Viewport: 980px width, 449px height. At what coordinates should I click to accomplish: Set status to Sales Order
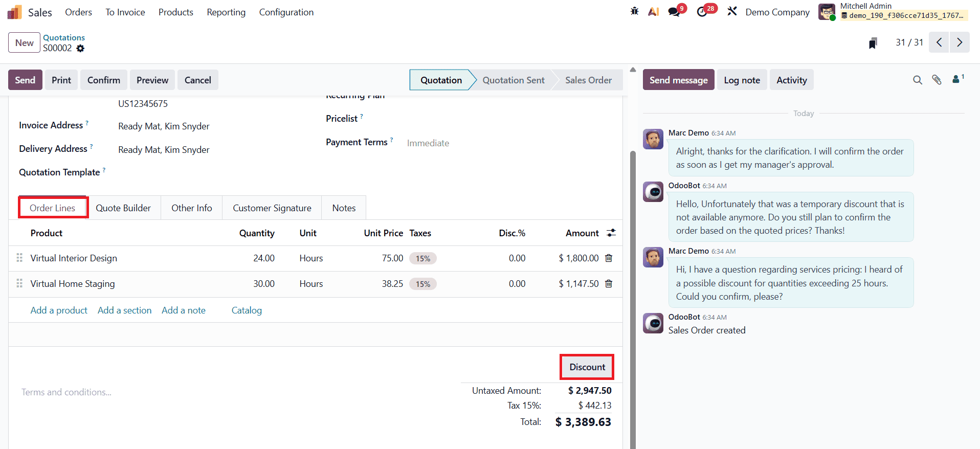[x=588, y=80]
